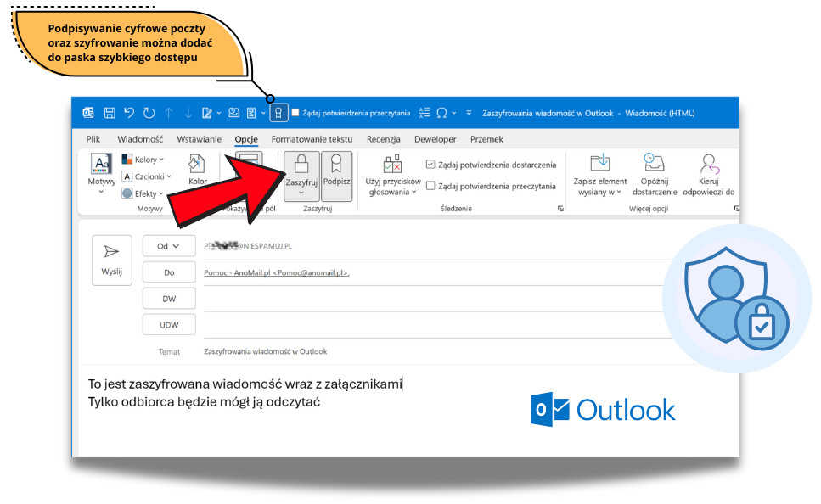Switch to the Formatowanie tekstu tab

312,139
